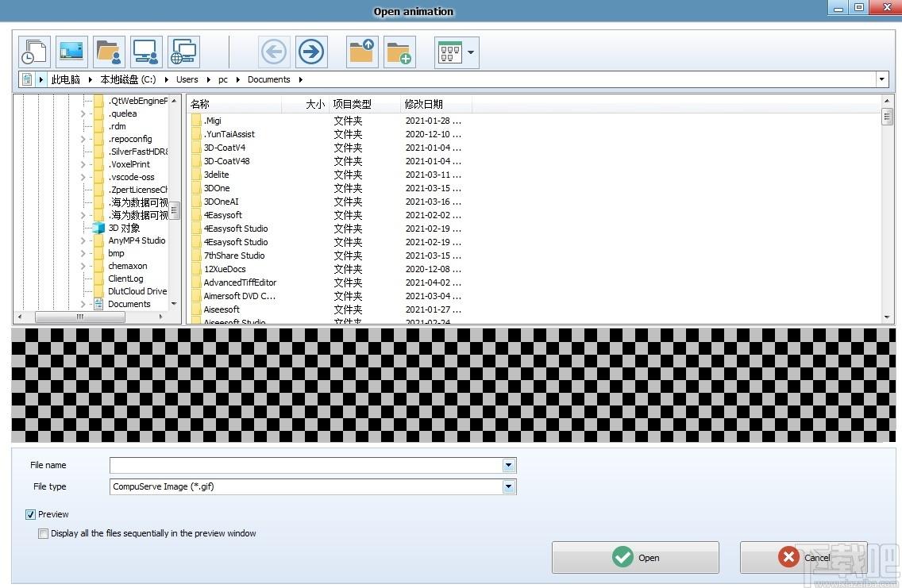Viewport: 902px width, 588px height.
Task: Click the folder tree vertical scrollbar thumb
Action: click(175, 210)
